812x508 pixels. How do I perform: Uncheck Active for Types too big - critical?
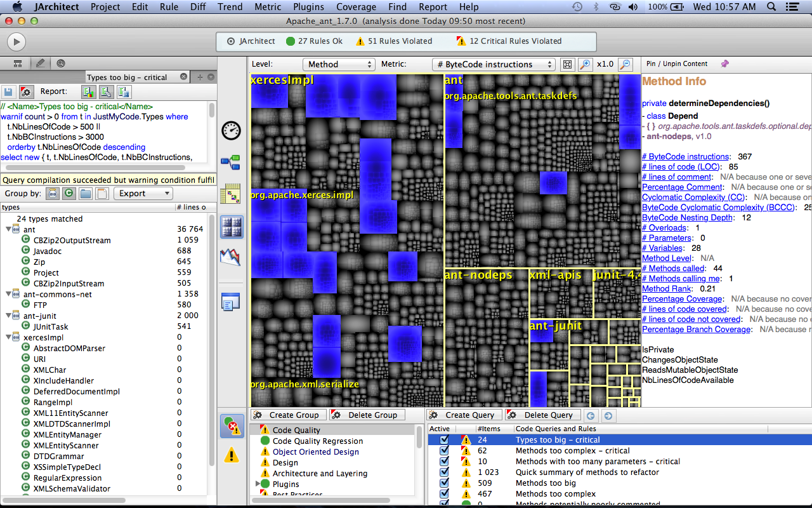(x=444, y=440)
